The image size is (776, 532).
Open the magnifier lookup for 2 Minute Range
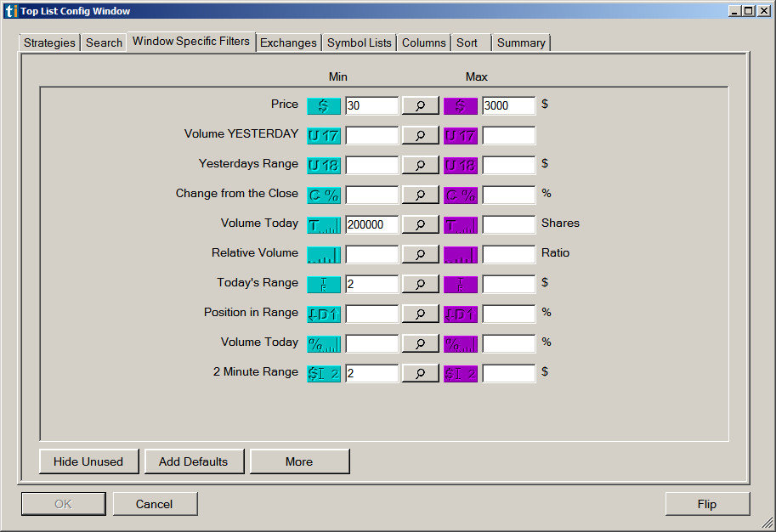(x=420, y=373)
